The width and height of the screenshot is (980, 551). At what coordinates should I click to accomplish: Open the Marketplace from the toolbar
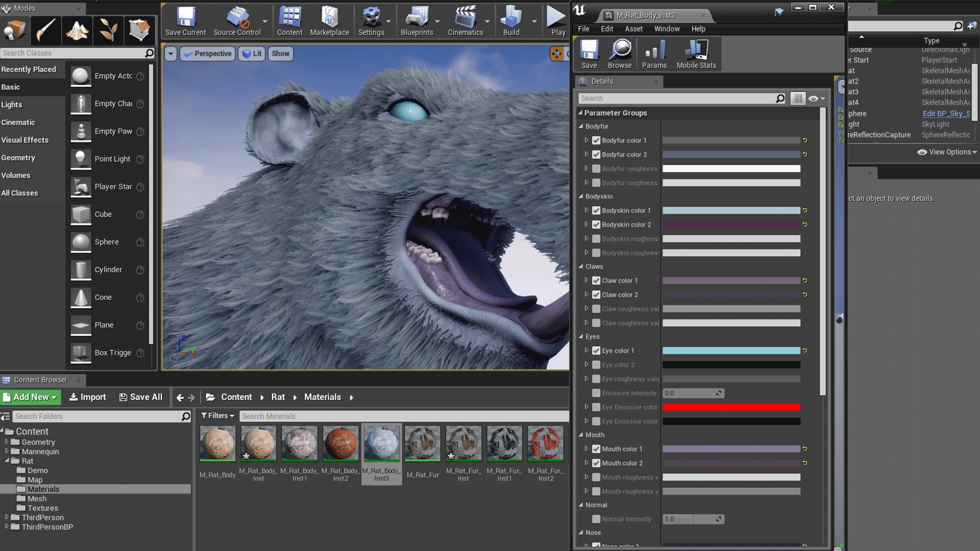pyautogui.click(x=329, y=20)
